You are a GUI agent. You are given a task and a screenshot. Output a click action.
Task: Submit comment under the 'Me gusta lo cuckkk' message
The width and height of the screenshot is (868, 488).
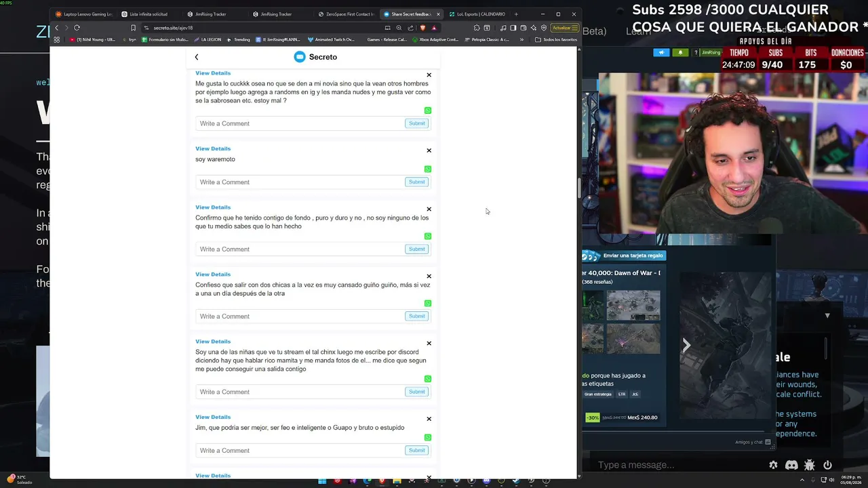416,123
